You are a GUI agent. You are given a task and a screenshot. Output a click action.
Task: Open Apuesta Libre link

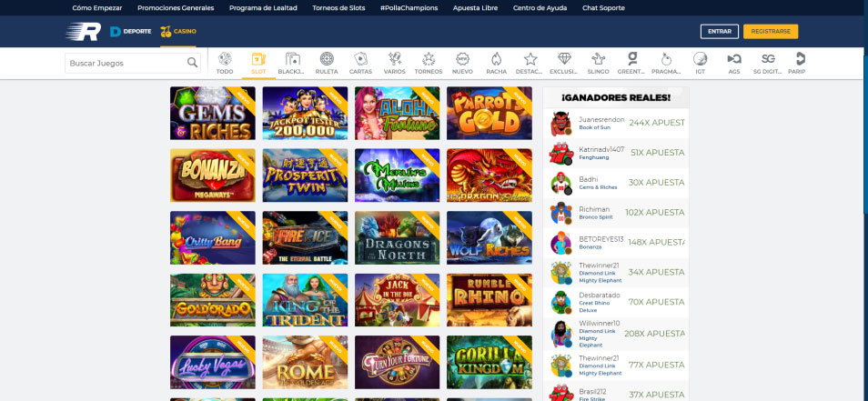coord(475,8)
